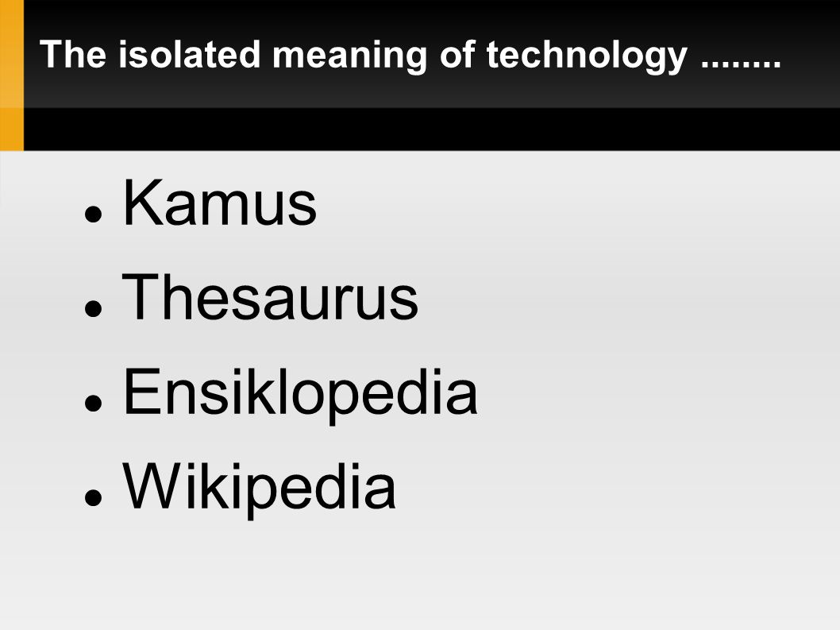The width and height of the screenshot is (840, 630).
Task: Click the blank area right of Thesaurus
Action: [626, 298]
